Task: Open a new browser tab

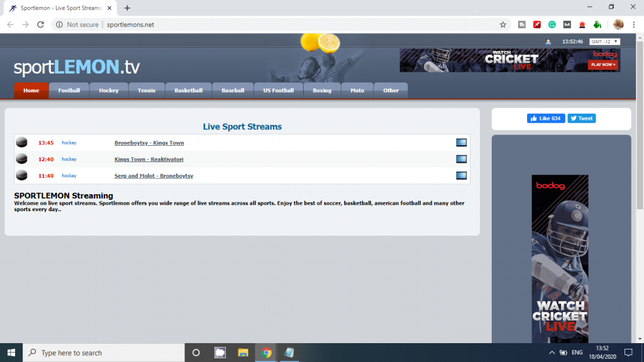Action: pyautogui.click(x=127, y=8)
